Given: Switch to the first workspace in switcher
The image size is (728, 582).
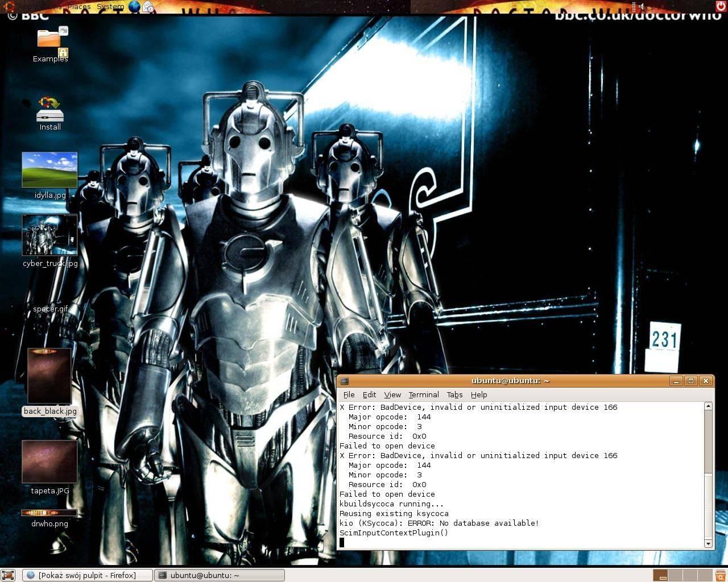Looking at the screenshot, I should point(660,575).
